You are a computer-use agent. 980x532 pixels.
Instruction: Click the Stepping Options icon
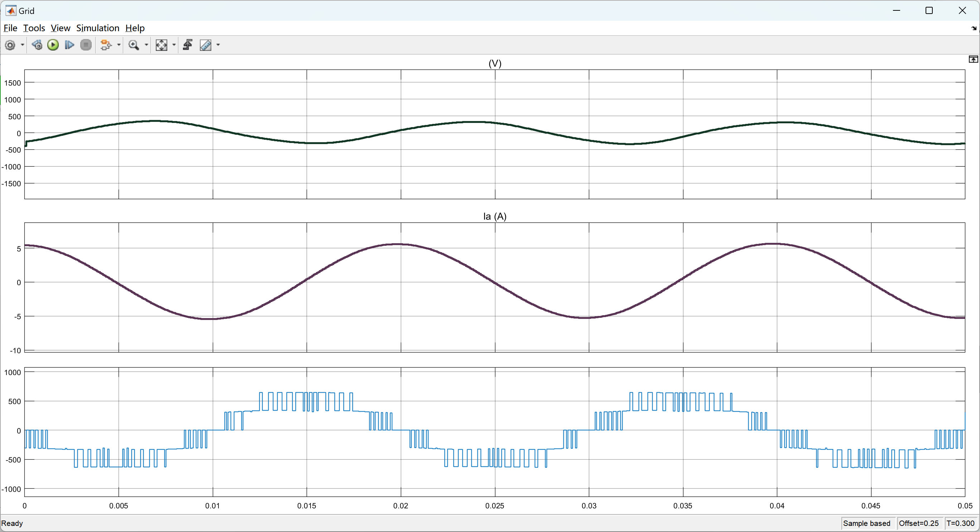point(37,45)
